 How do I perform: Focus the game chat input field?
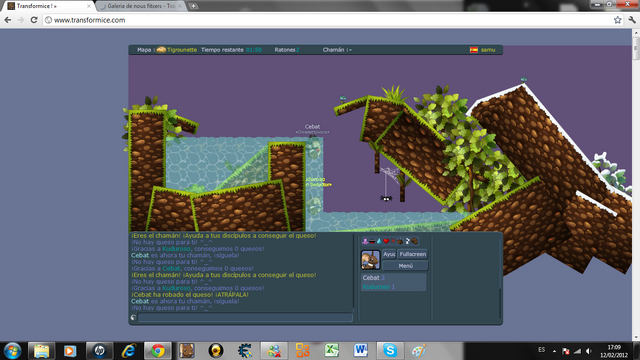(245, 317)
